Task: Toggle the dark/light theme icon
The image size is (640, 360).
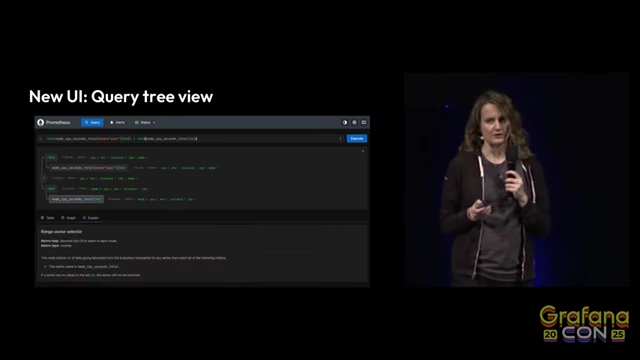Action: (x=344, y=122)
